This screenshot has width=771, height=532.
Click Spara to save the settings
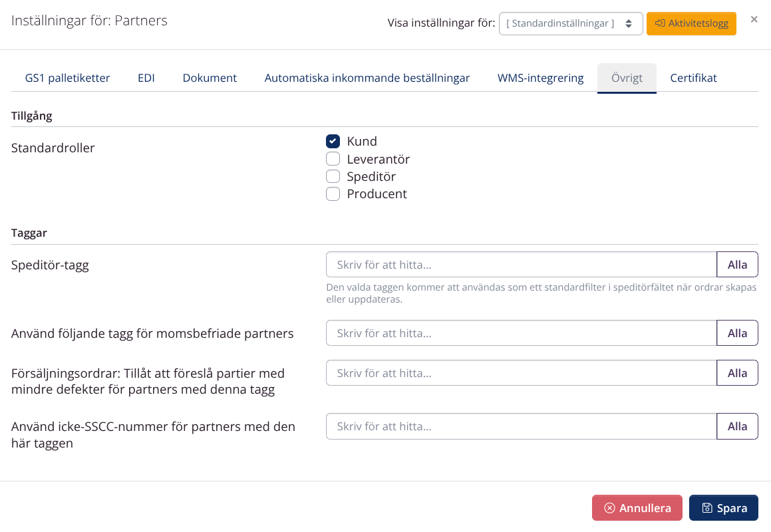[724, 508]
